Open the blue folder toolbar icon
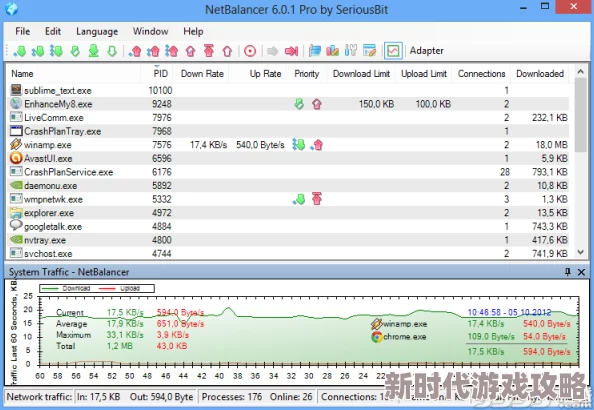This screenshot has height=410, width=594. [x=314, y=51]
